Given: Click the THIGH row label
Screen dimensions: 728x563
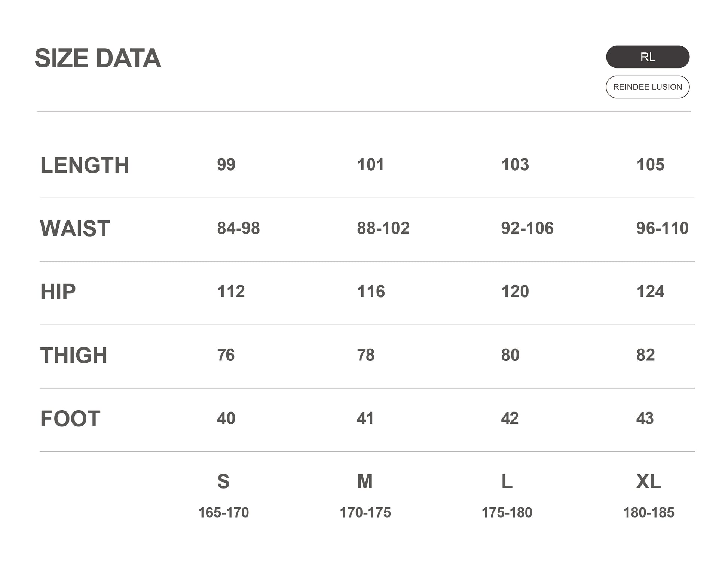Looking at the screenshot, I should click(x=74, y=355).
